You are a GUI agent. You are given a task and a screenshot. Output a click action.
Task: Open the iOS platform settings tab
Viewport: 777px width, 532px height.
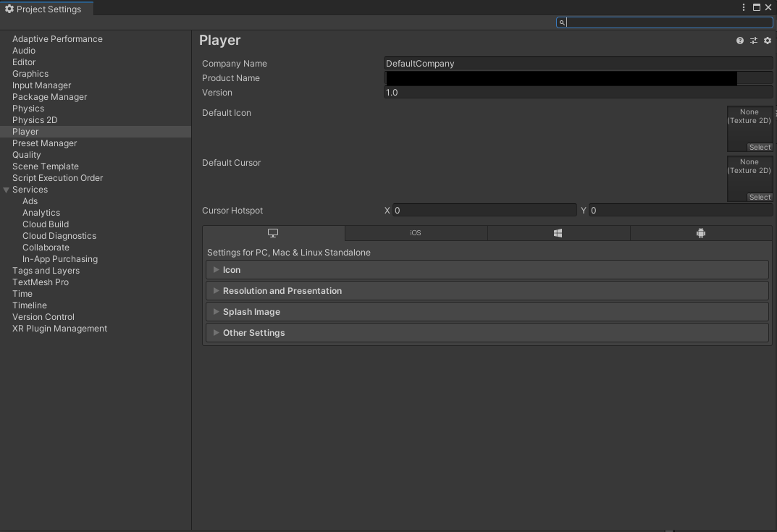tap(416, 232)
